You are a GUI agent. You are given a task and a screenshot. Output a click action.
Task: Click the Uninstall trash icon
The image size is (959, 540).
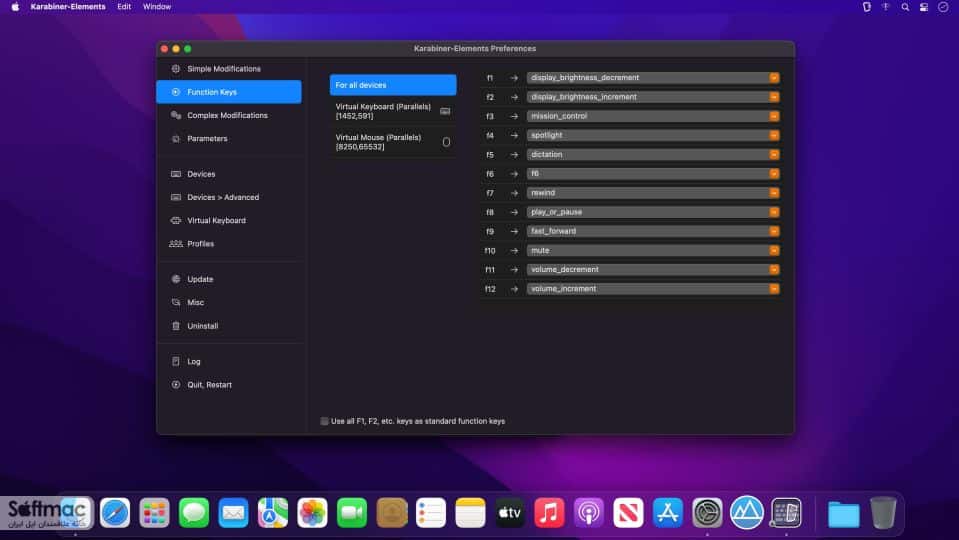tap(176, 326)
